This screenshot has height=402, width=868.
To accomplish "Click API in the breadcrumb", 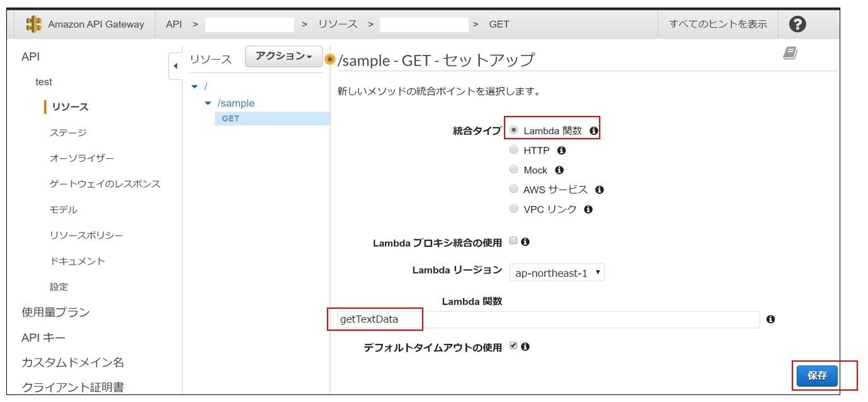I will tap(174, 24).
